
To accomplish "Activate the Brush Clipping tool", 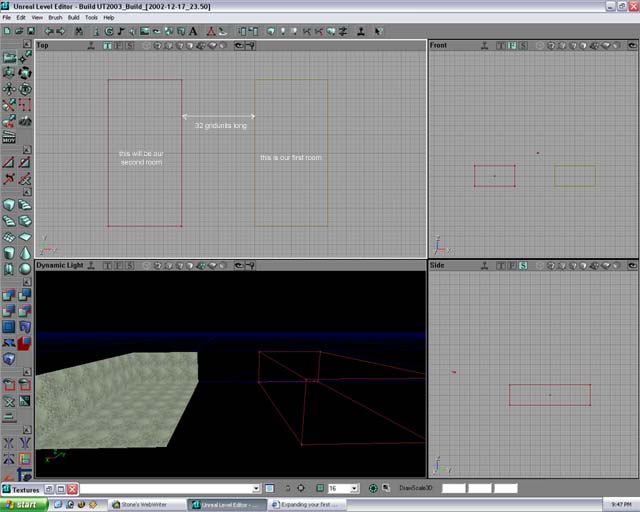I will tap(9, 105).
